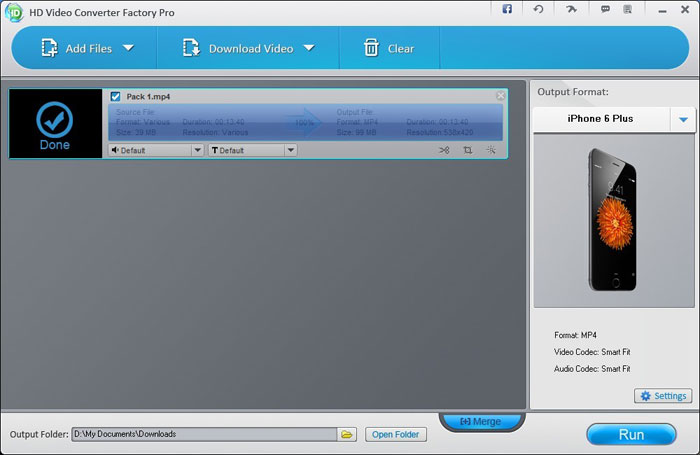Remove Pack 1.mp4 with the X icon
The image size is (700, 455).
[500, 96]
